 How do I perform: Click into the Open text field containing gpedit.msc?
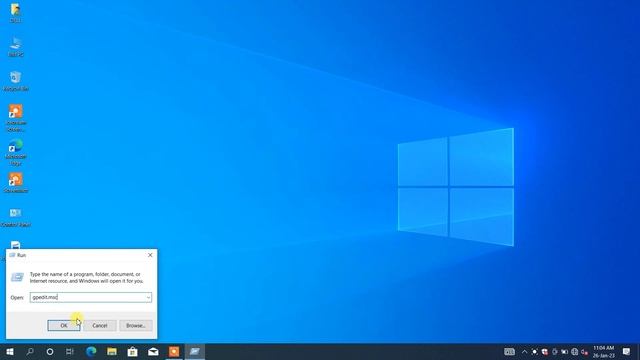pos(87,298)
